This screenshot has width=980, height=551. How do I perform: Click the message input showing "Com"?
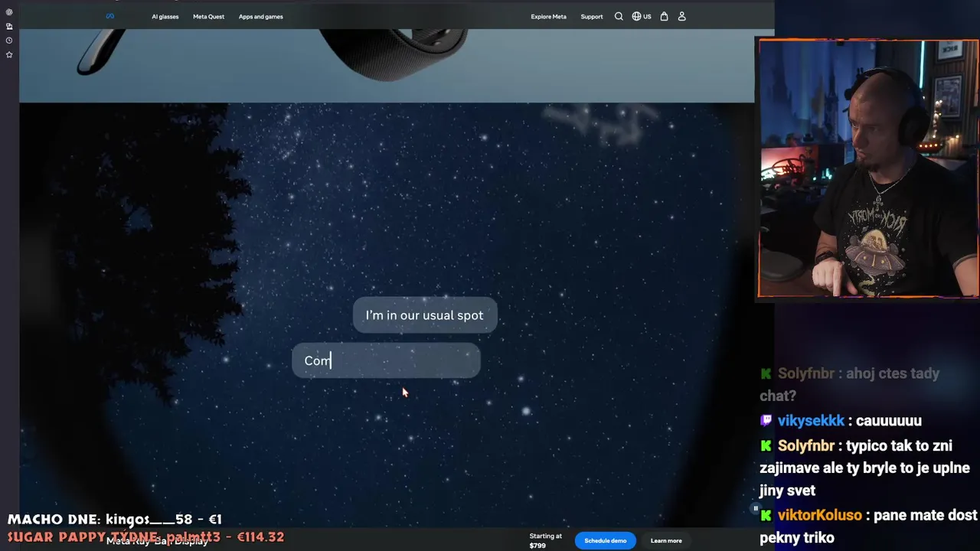tap(386, 360)
